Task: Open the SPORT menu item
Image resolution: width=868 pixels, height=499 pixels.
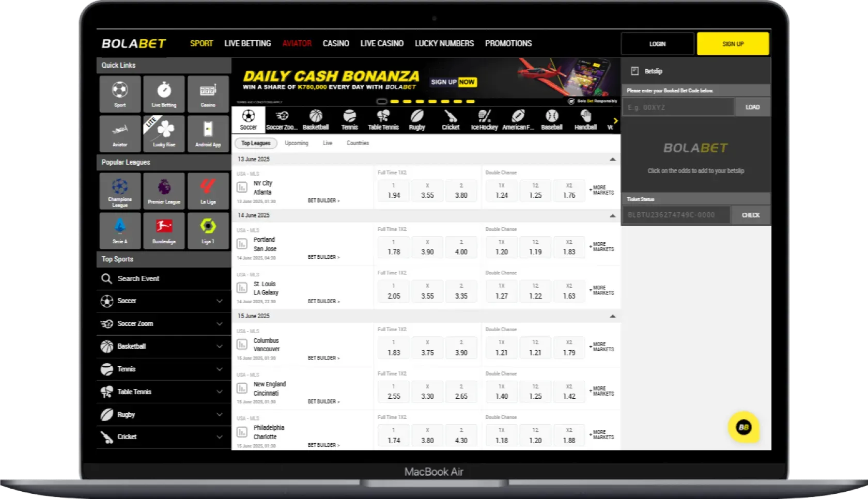Action: [x=202, y=43]
